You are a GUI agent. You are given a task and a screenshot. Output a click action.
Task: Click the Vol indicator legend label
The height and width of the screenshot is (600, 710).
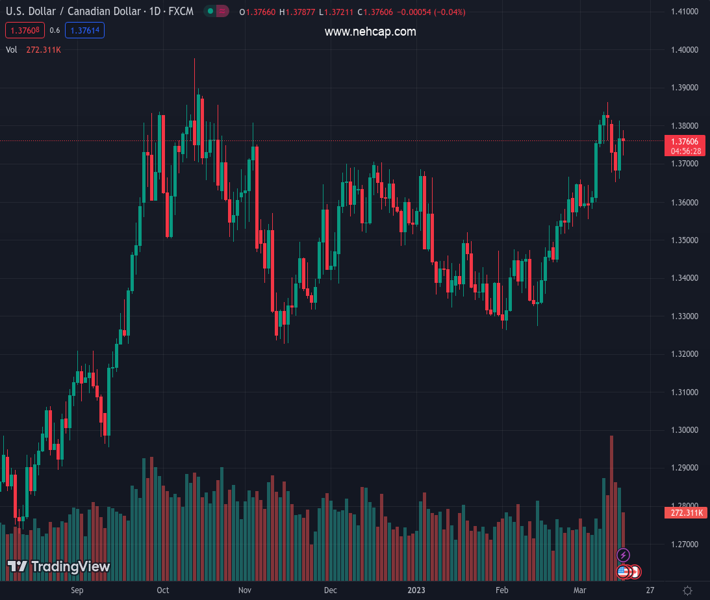pyautogui.click(x=12, y=49)
